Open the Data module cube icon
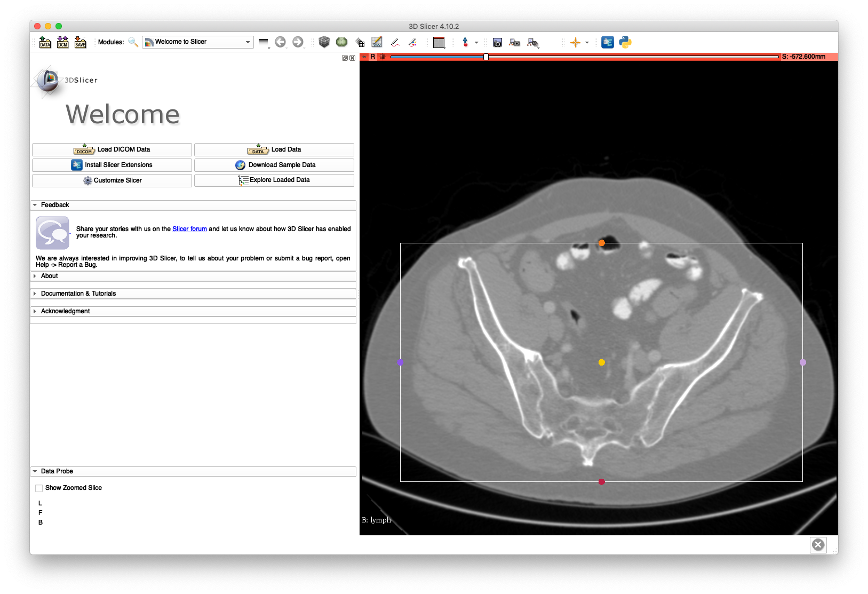 (x=324, y=42)
